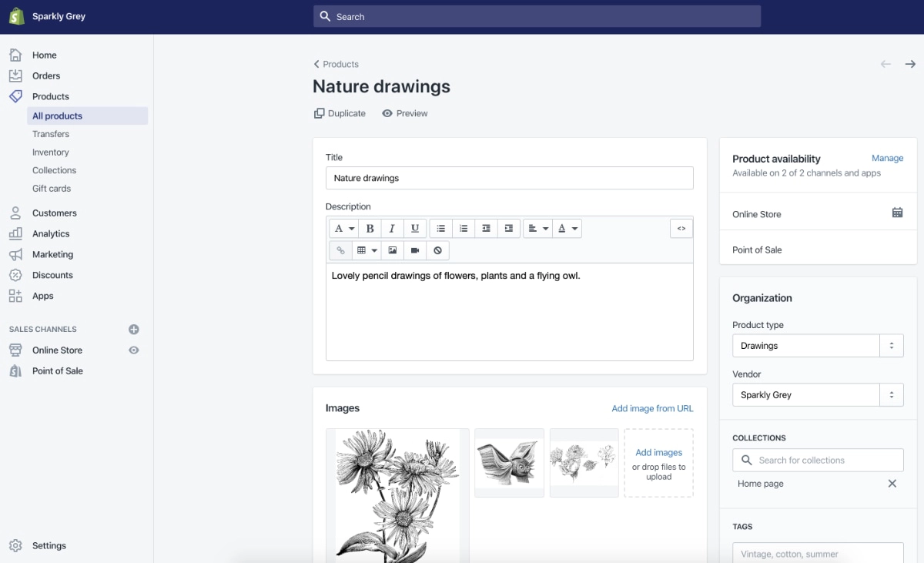
Task: Open the text color dropdown
Action: tap(567, 229)
